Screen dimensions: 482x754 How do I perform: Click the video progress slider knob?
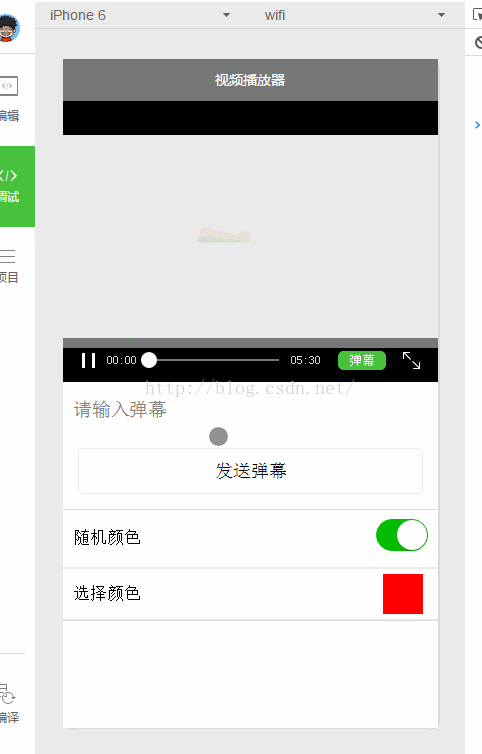click(149, 360)
